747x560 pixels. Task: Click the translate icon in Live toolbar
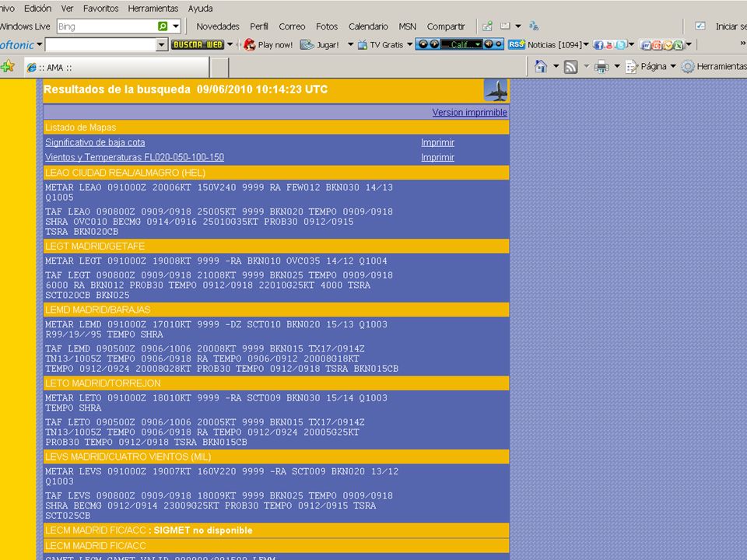pos(534,26)
